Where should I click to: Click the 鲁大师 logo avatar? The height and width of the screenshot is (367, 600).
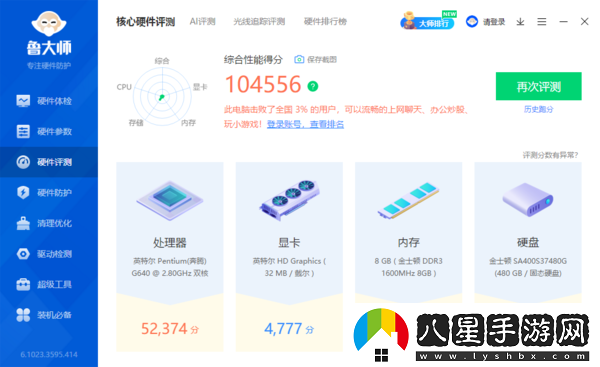click(x=49, y=23)
